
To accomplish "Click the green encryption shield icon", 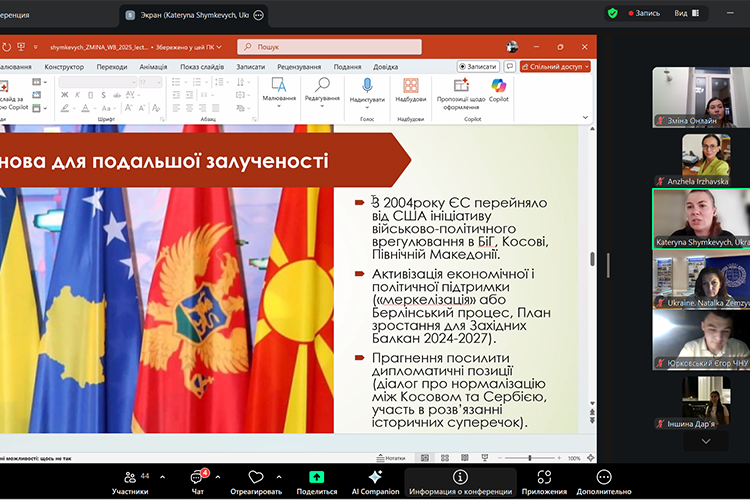I will pyautogui.click(x=613, y=13).
